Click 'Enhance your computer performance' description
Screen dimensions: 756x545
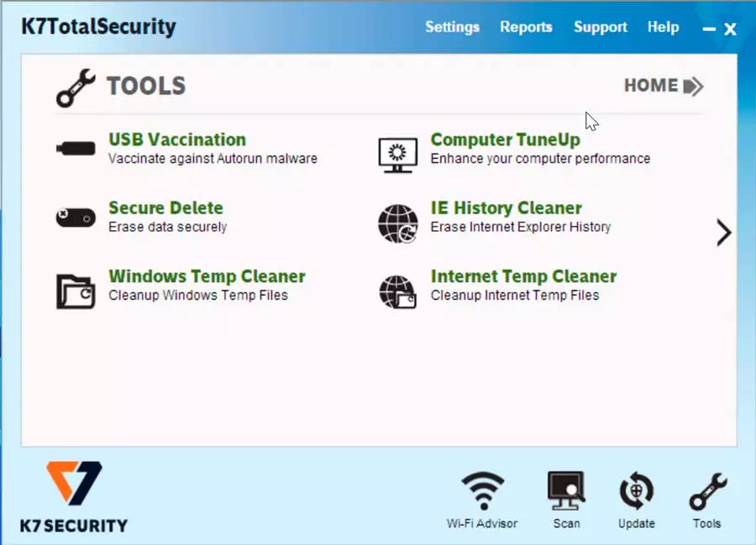[x=540, y=159]
